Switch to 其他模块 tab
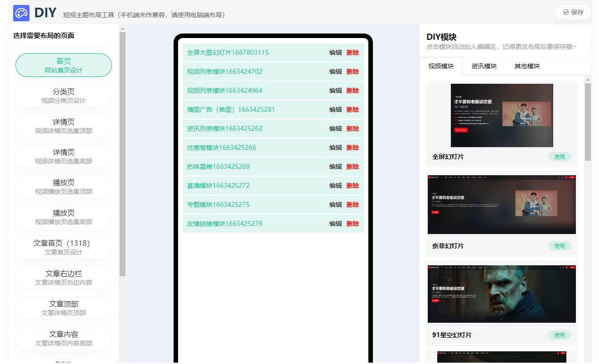This screenshot has width=599, height=364. pos(527,66)
